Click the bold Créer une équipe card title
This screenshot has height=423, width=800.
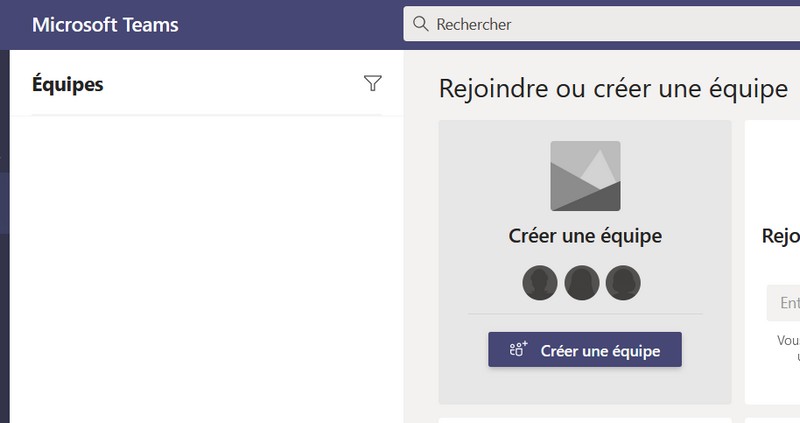click(585, 236)
